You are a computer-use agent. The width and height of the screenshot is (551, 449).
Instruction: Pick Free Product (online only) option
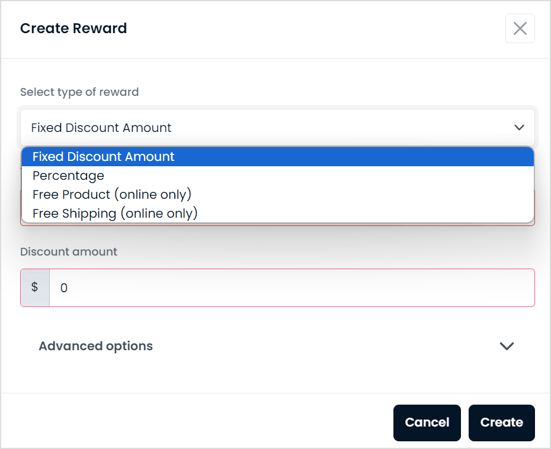pyautogui.click(x=278, y=194)
